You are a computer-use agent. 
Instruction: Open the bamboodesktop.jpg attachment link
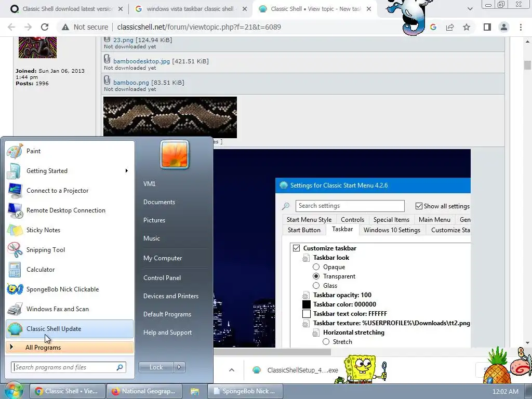pyautogui.click(x=141, y=61)
